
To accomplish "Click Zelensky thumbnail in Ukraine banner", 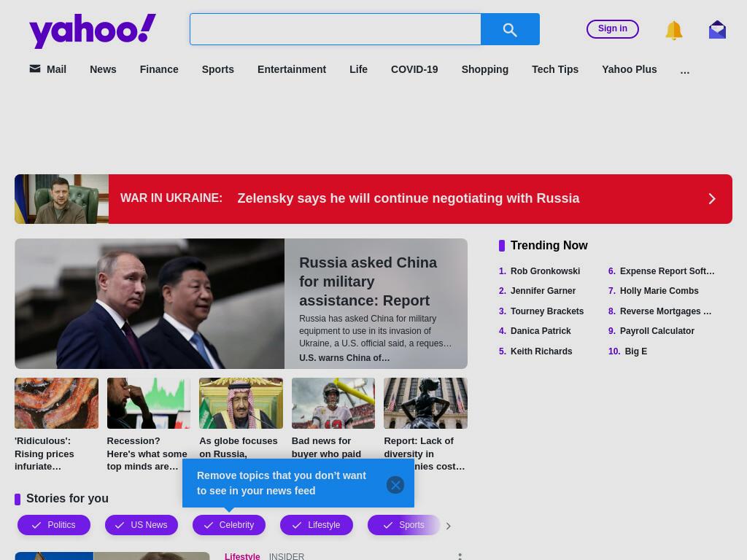I will tap(61, 199).
